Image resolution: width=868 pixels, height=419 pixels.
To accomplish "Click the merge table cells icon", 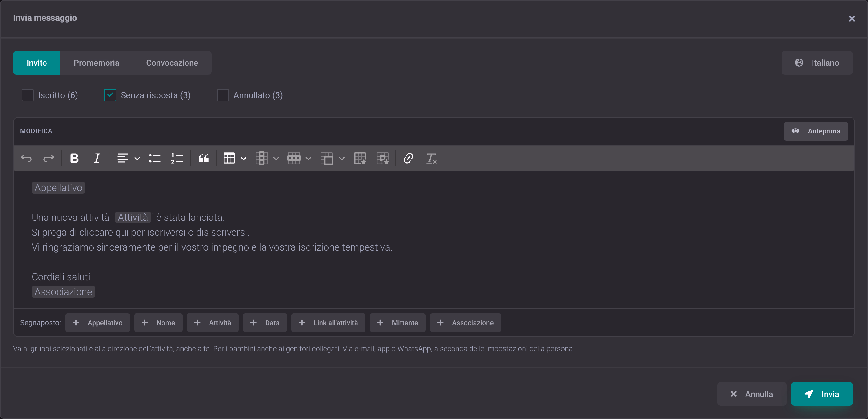I will click(x=327, y=158).
